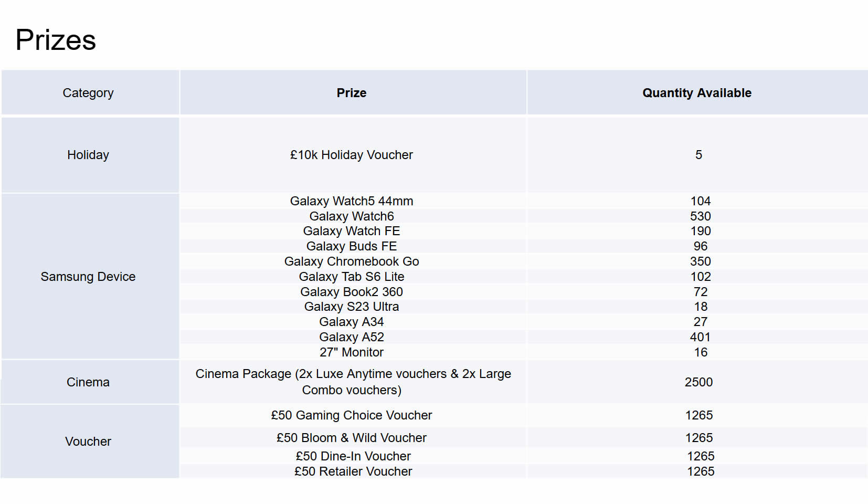Select the Category column header
This screenshot has height=504, width=868.
[88, 93]
